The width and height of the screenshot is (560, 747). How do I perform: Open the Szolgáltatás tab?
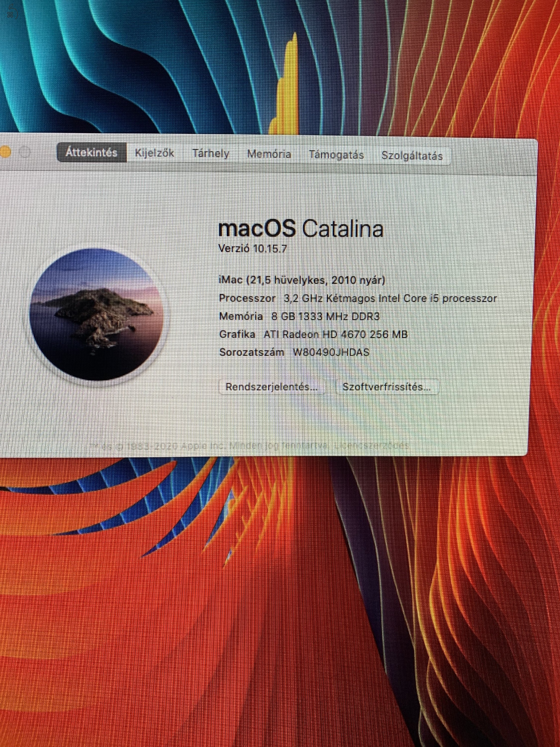[x=412, y=156]
